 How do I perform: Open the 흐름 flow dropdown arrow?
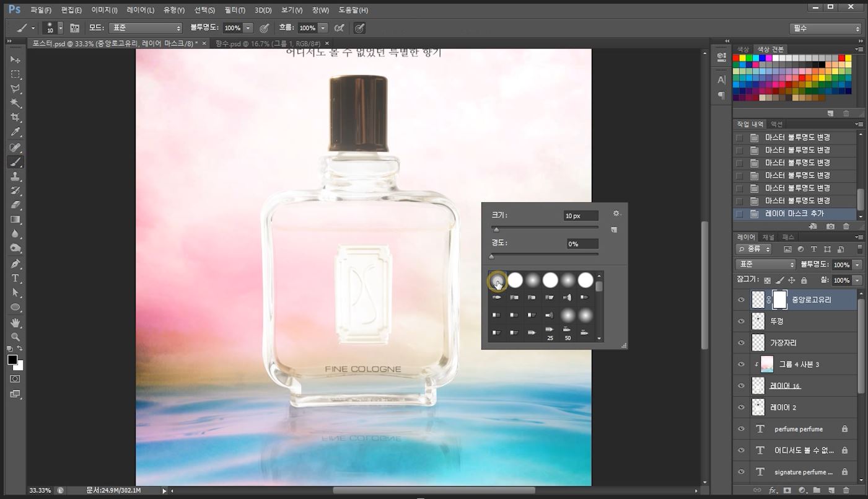[x=323, y=28]
